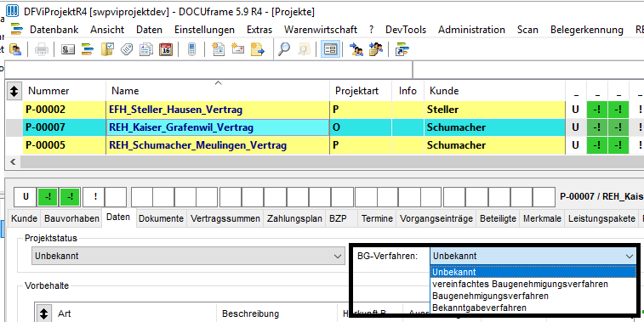The height and width of the screenshot is (322, 644).
Task: Click the users with notepad icon
Action: click(375, 49)
